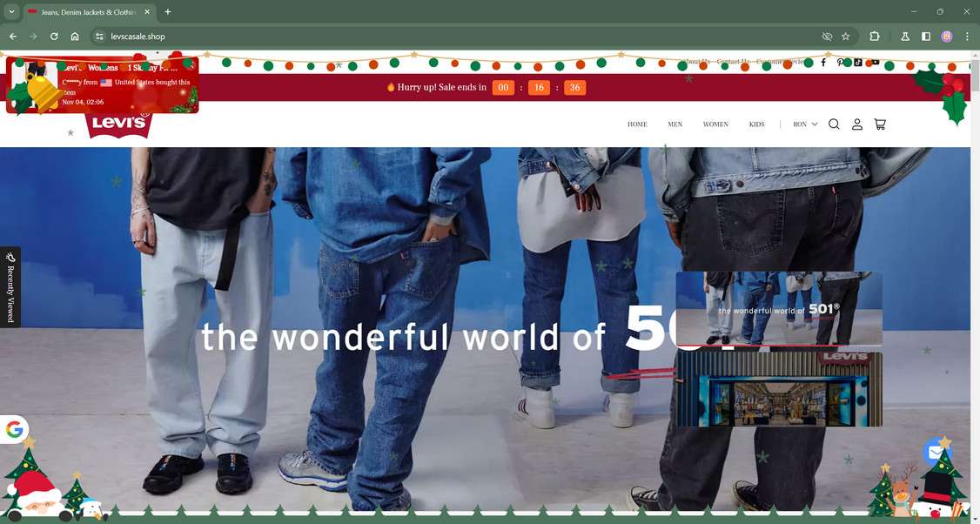
Task: View the shopping cart icon
Action: click(880, 124)
